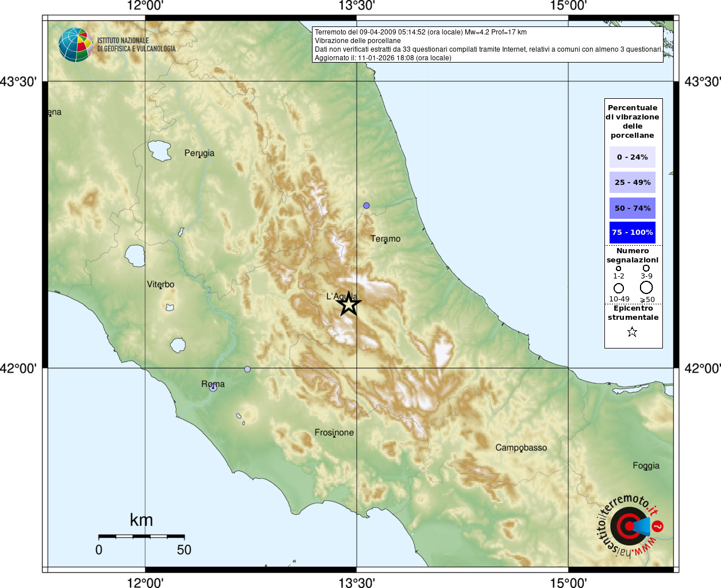This screenshot has width=721, height=588.
Task: Click the Roma city label
Action: [213, 384]
